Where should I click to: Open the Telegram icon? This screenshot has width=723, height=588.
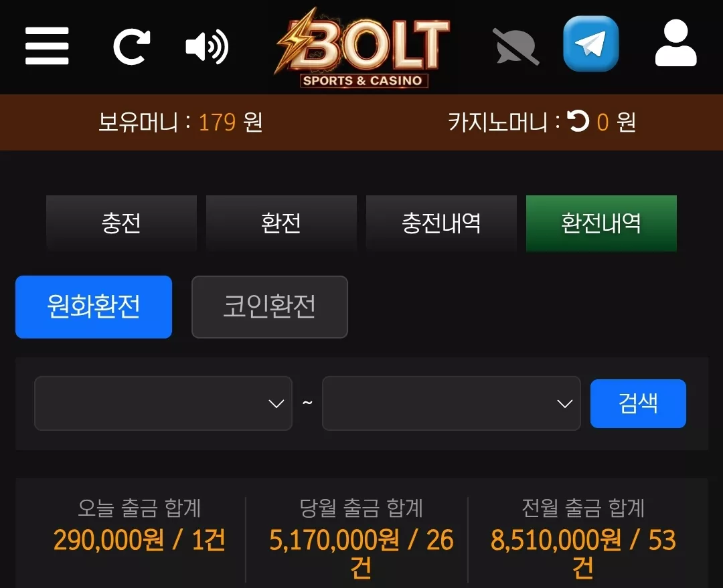[x=590, y=43]
